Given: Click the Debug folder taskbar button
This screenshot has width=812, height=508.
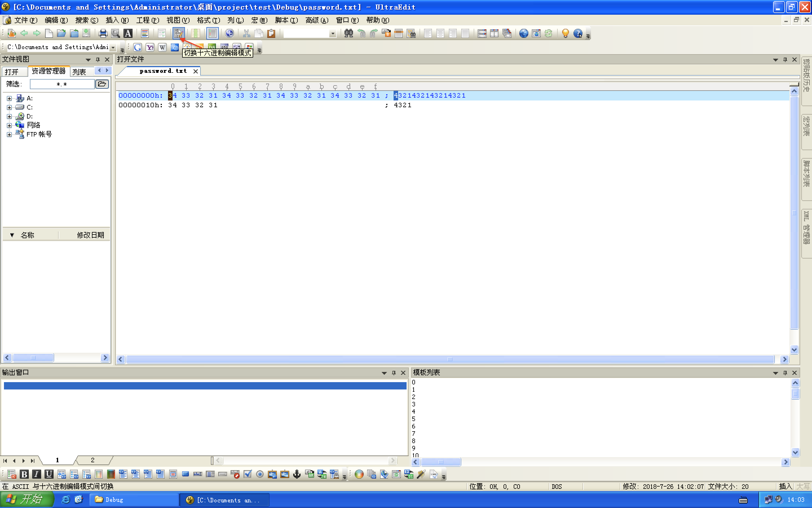Looking at the screenshot, I should 134,500.
